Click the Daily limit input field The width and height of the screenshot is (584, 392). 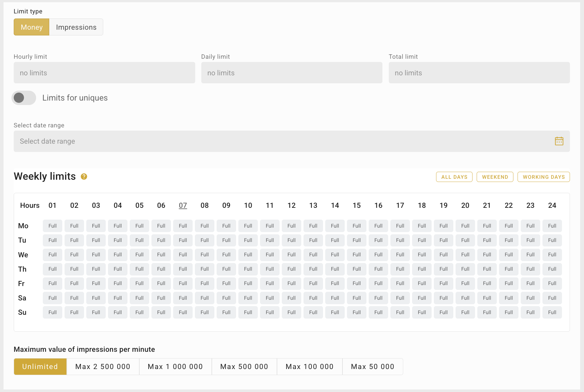[291, 73]
